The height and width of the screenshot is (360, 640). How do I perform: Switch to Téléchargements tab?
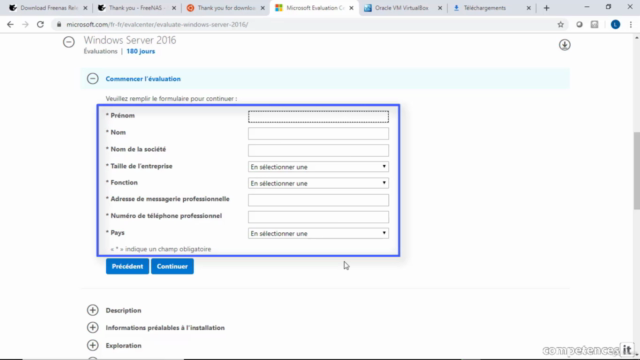point(491,8)
